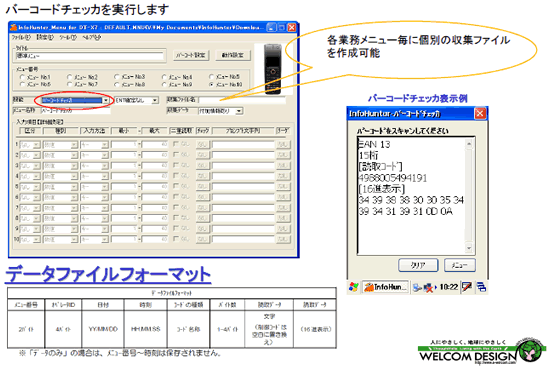The width and height of the screenshot is (550, 369).
Task: Open the ツール(T) menu
Action: click(68, 38)
